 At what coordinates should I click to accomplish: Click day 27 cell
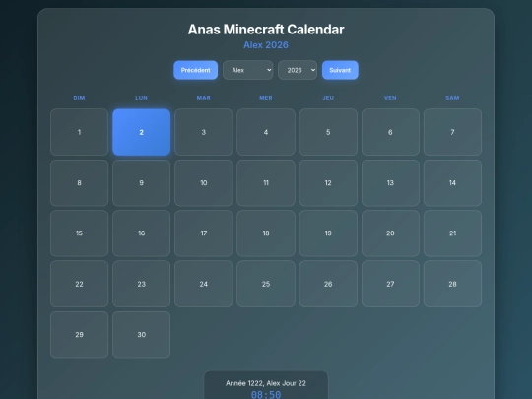click(x=390, y=284)
